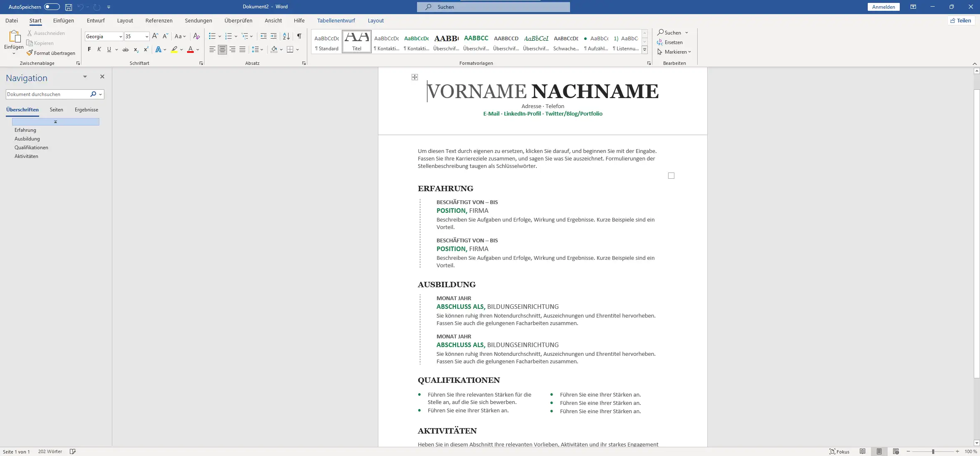The height and width of the screenshot is (456, 980).
Task: Increase indent in the paragraph group
Action: click(274, 36)
